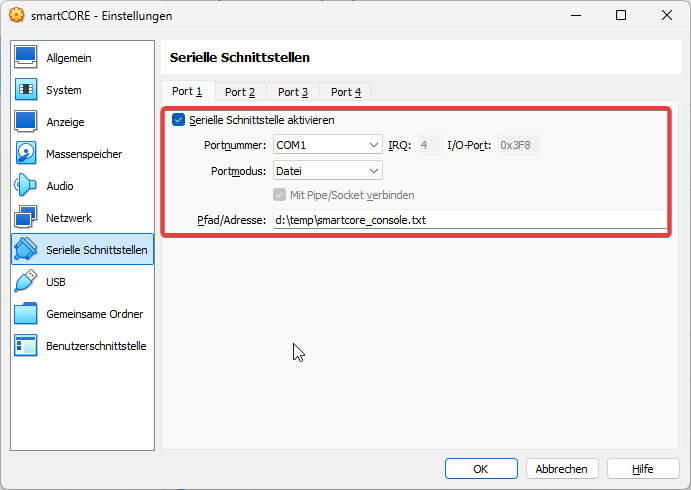This screenshot has height=490, width=691.
Task: Switch to the Port 4 tab
Action: 346,92
